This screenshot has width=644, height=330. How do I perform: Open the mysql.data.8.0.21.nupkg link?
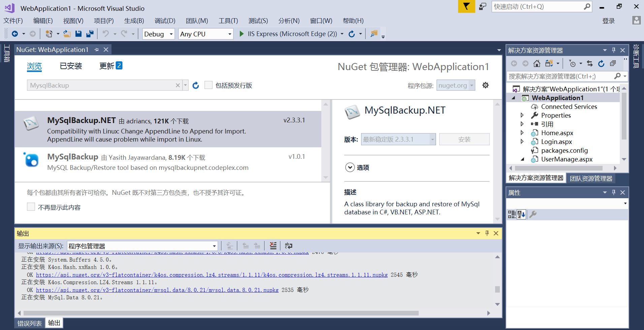157,290
